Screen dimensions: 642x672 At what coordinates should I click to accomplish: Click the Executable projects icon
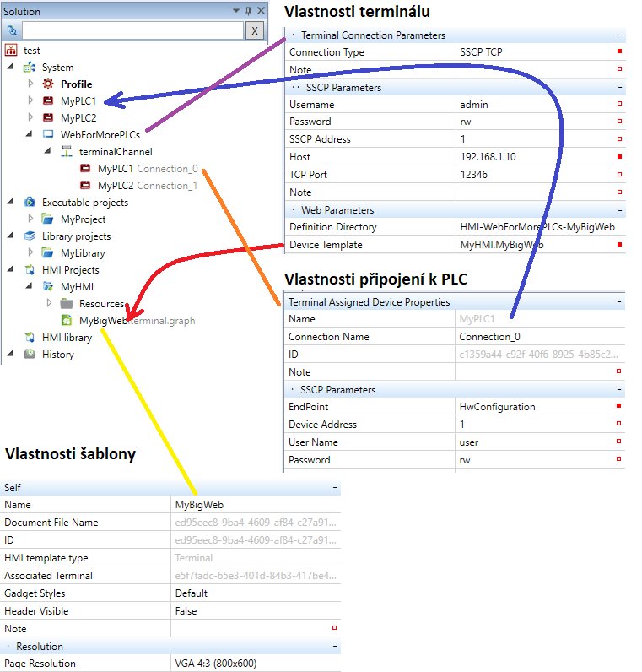point(30,203)
